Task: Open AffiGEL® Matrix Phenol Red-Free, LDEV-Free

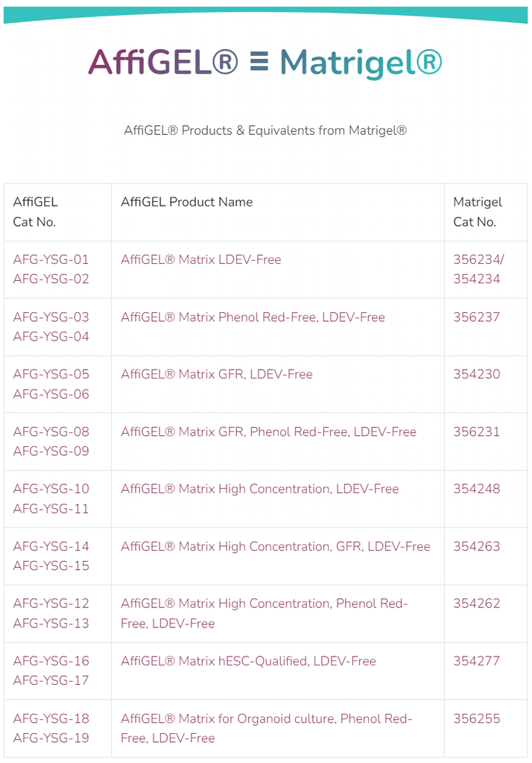Action: [x=253, y=317]
